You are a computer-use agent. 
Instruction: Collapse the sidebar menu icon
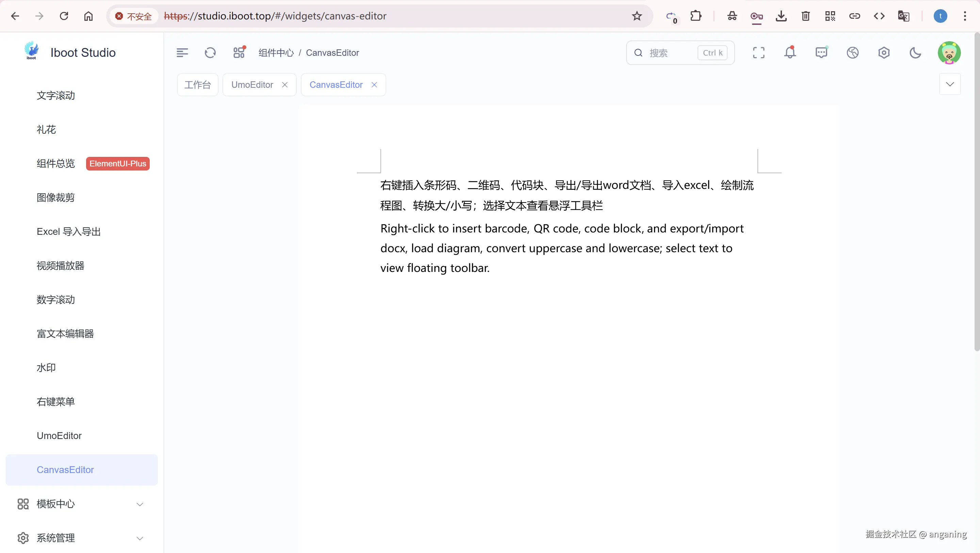pyautogui.click(x=182, y=52)
